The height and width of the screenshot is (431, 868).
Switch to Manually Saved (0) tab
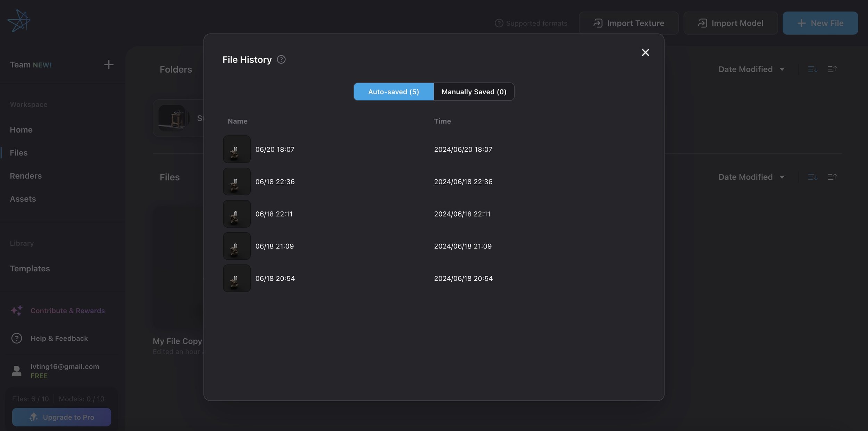[x=474, y=92]
